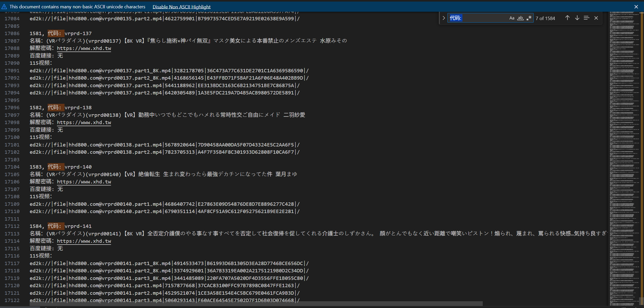The height and width of the screenshot is (308, 644).
Task: Toggle Match Whole Word option
Action: click(520, 18)
